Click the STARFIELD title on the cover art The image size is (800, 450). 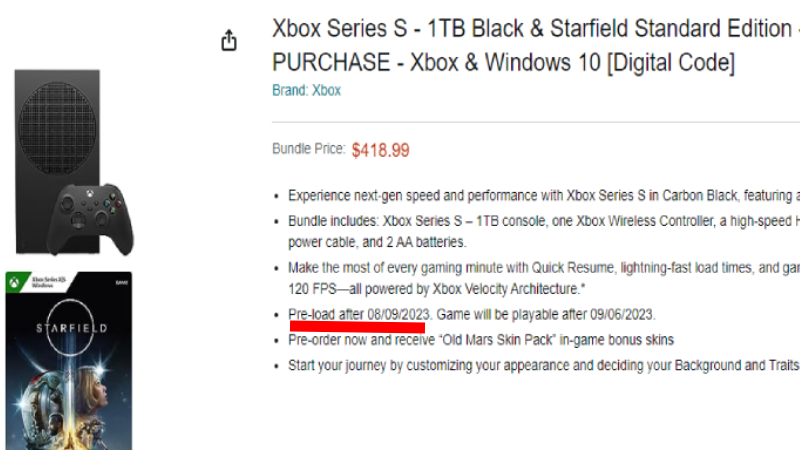coord(69,327)
